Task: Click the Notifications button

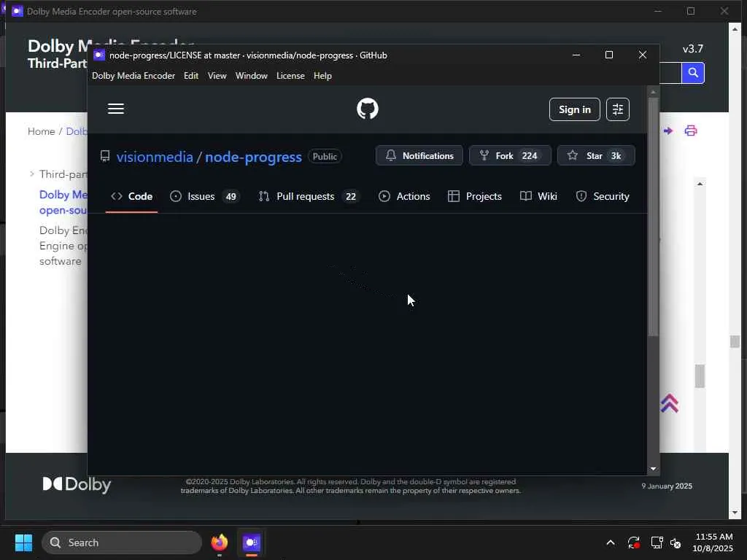Action: 419,156
